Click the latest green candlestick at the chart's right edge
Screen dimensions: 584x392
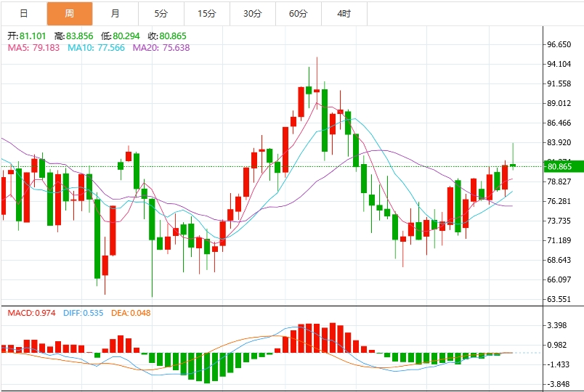tap(513, 165)
